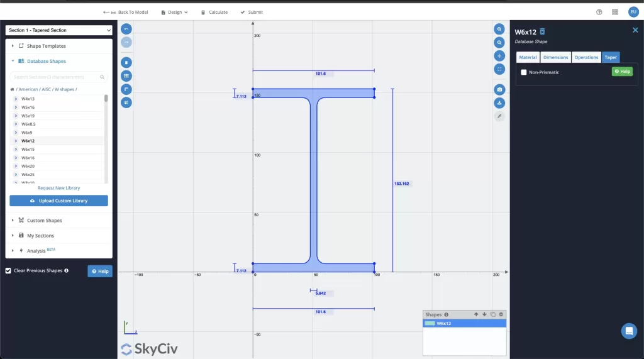This screenshot has width=644, height=359.
Task: Click the corner fillet tool icon
Action: pyautogui.click(x=126, y=89)
